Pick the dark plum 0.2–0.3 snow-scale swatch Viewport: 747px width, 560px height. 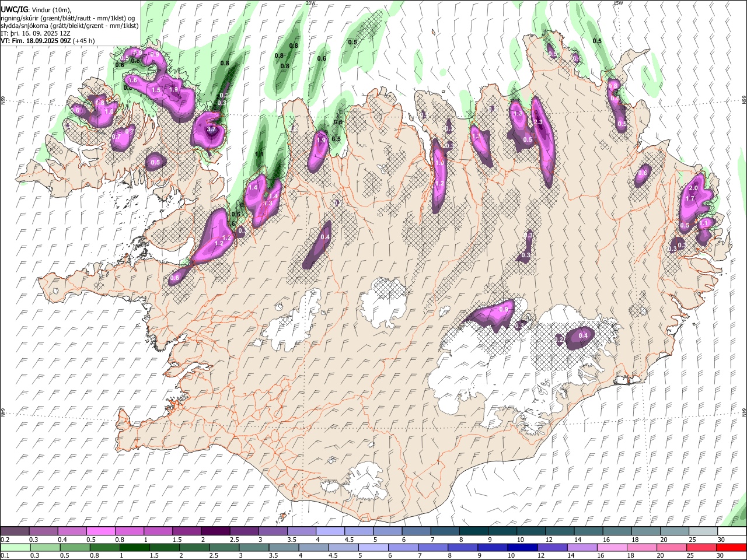coord(15,531)
